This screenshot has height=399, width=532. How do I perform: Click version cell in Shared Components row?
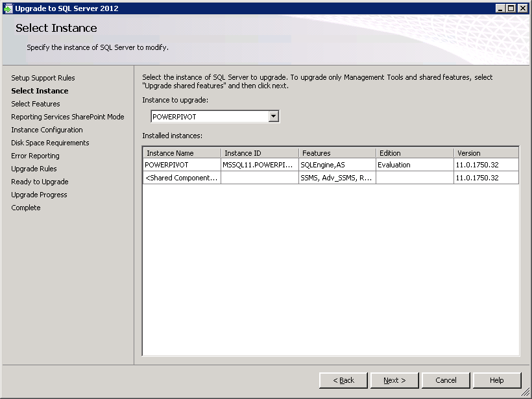486,178
